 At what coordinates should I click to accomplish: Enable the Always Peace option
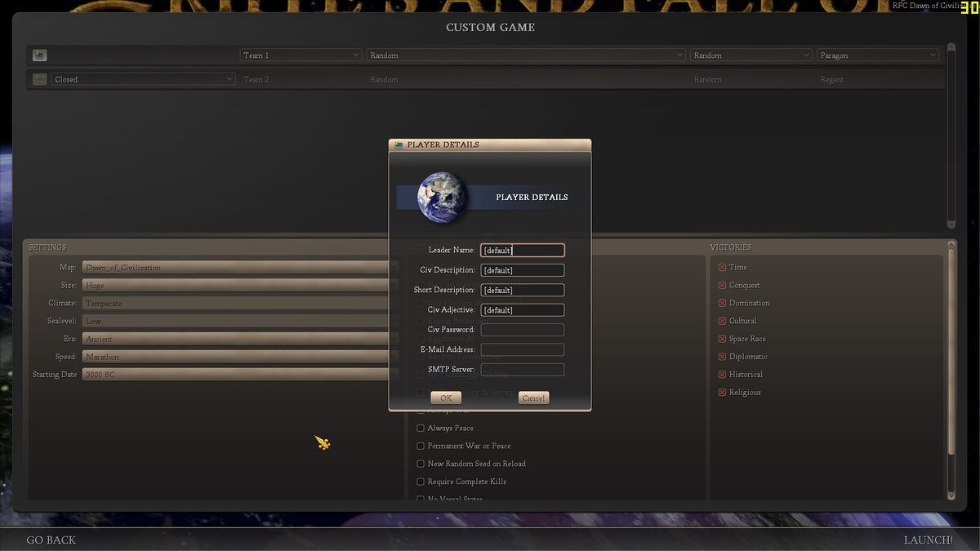pos(421,429)
